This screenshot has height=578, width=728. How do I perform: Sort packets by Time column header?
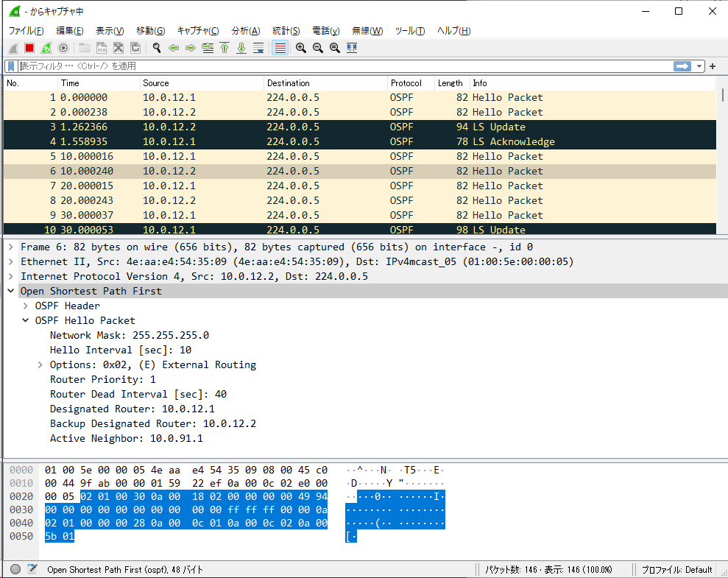99,83
